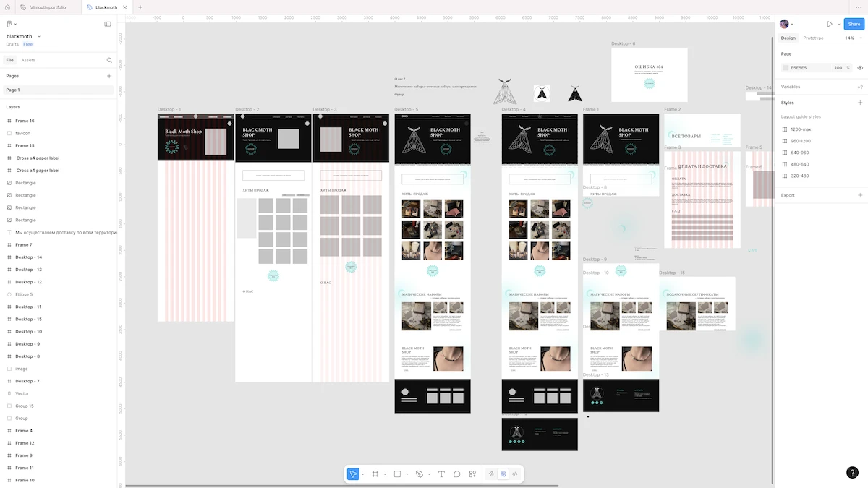The width and height of the screenshot is (868, 488).
Task: Select the Comment tool
Action: coord(457,474)
